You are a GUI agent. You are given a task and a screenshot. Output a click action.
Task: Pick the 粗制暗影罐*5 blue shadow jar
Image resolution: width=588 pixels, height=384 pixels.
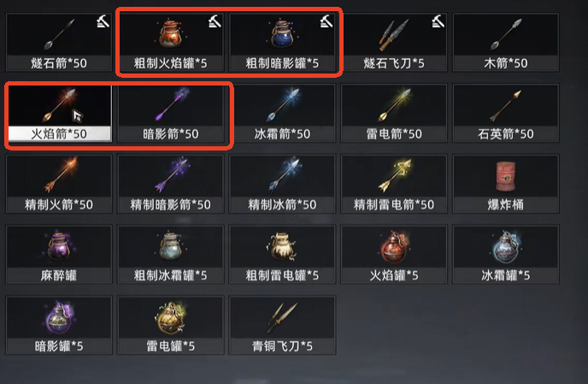[282, 43]
